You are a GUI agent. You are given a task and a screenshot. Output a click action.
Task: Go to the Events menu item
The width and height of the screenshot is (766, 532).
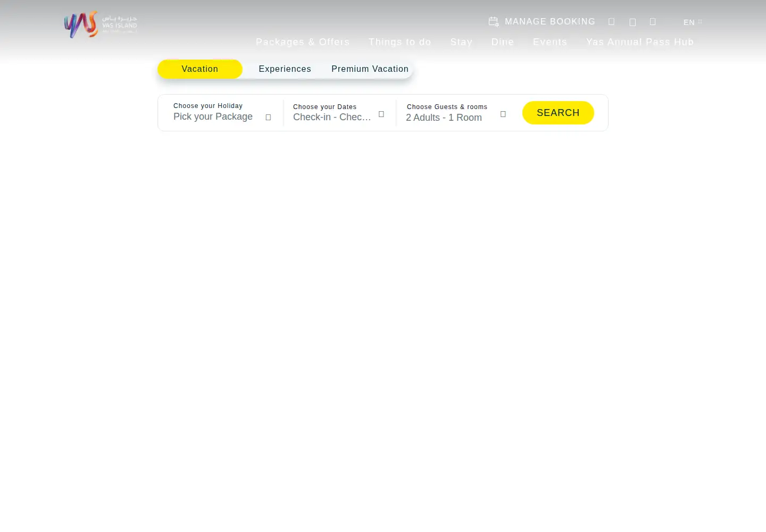click(x=550, y=42)
